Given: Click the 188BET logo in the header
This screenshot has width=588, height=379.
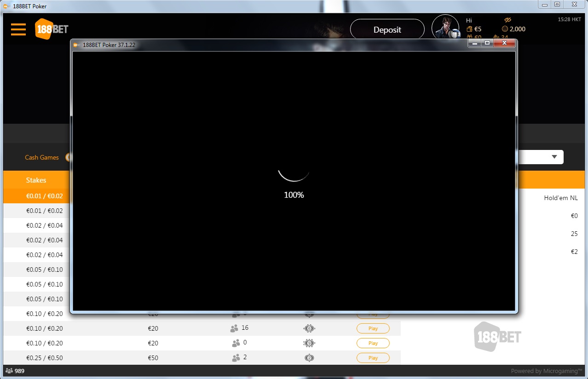Looking at the screenshot, I should (x=52, y=29).
